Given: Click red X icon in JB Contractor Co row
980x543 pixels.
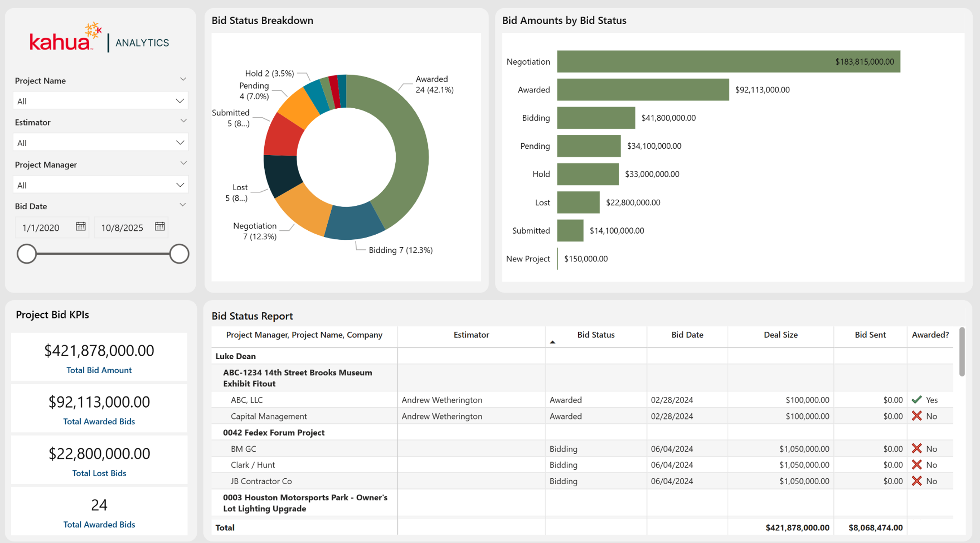Looking at the screenshot, I should [917, 481].
